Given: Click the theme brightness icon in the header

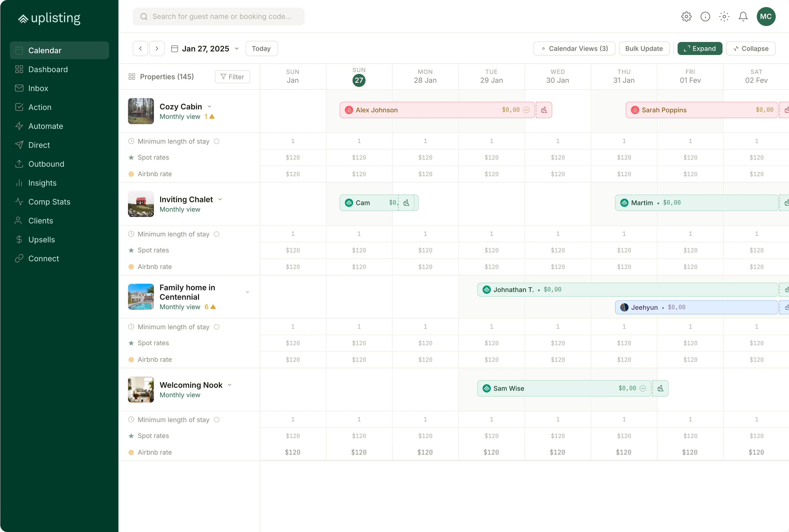Looking at the screenshot, I should 724,16.
